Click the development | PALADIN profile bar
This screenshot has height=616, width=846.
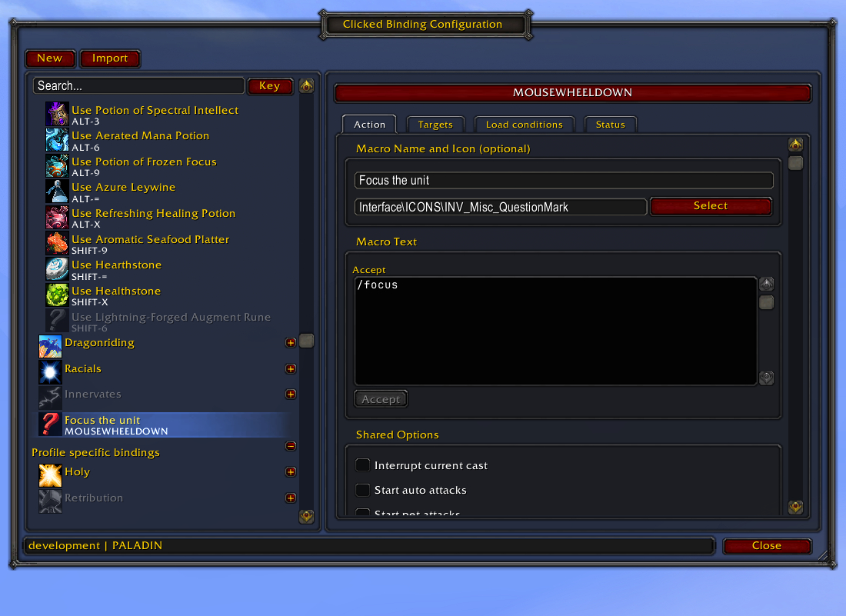click(x=369, y=546)
